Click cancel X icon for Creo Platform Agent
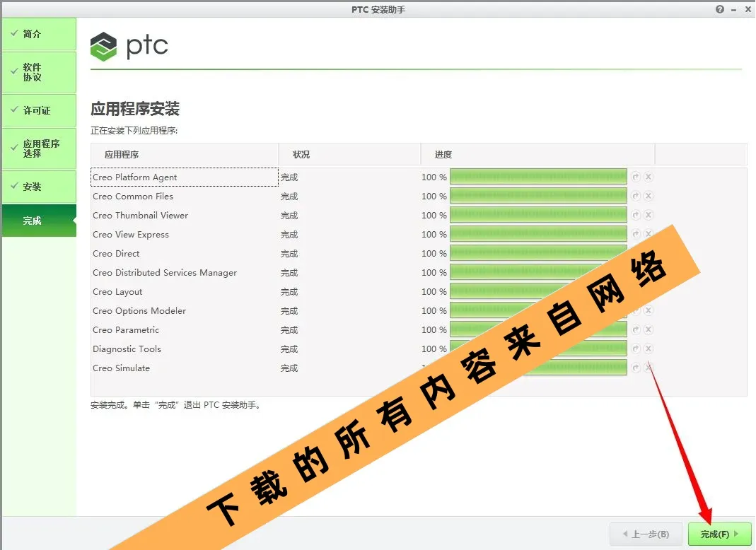This screenshot has width=756, height=550. click(649, 177)
